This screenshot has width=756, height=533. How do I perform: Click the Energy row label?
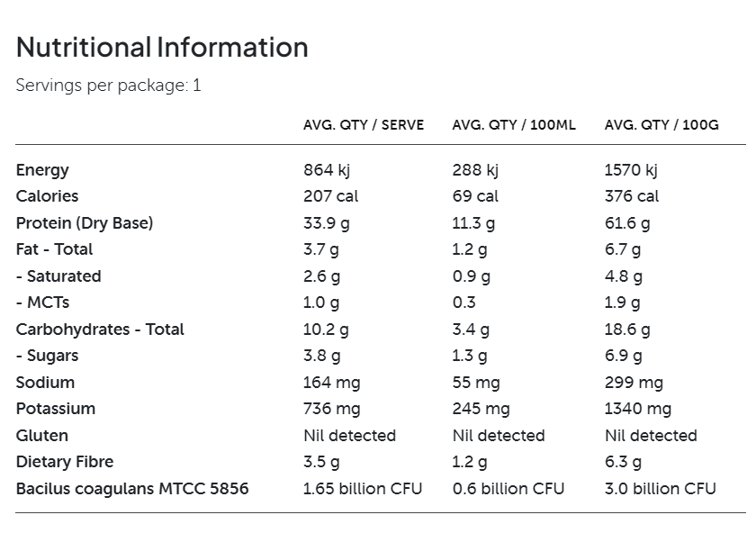[x=42, y=170]
